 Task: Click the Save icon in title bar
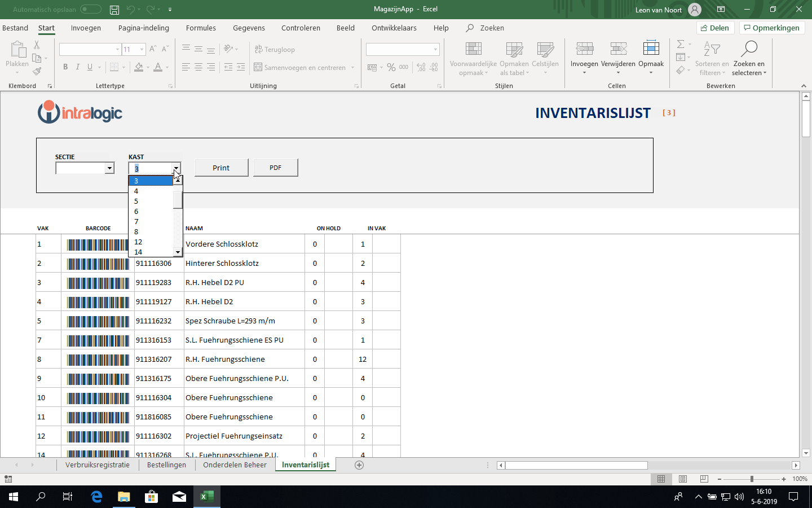tap(114, 10)
